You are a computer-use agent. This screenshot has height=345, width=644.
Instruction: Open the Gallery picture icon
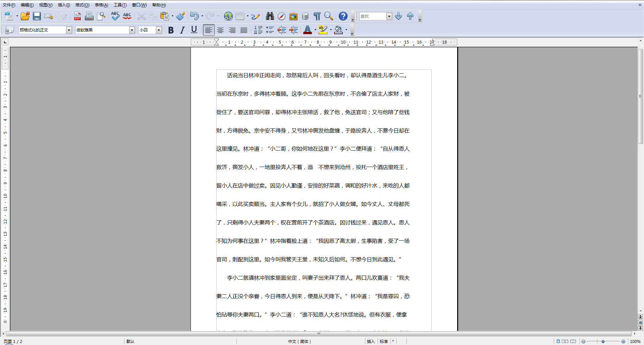click(x=293, y=16)
